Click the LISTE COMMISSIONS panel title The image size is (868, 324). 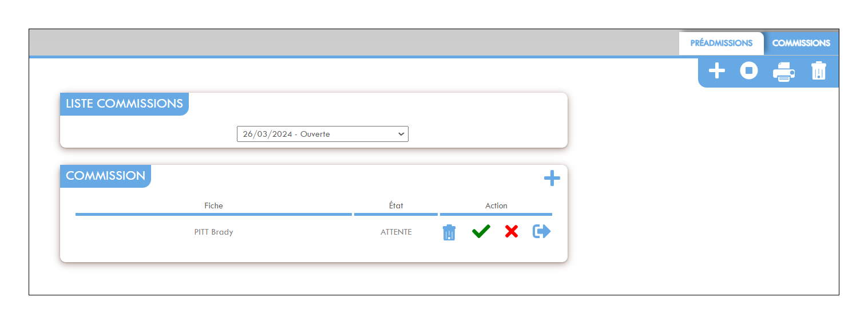click(124, 104)
